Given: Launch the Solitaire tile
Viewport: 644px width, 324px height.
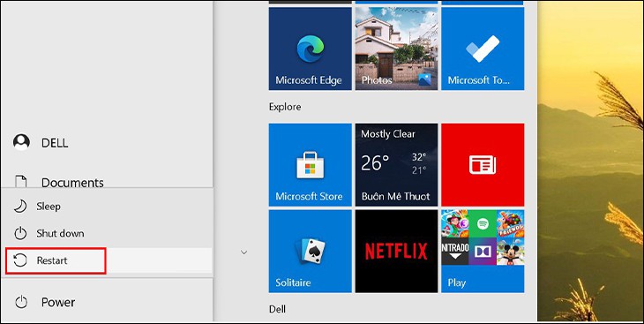Looking at the screenshot, I should pos(310,252).
